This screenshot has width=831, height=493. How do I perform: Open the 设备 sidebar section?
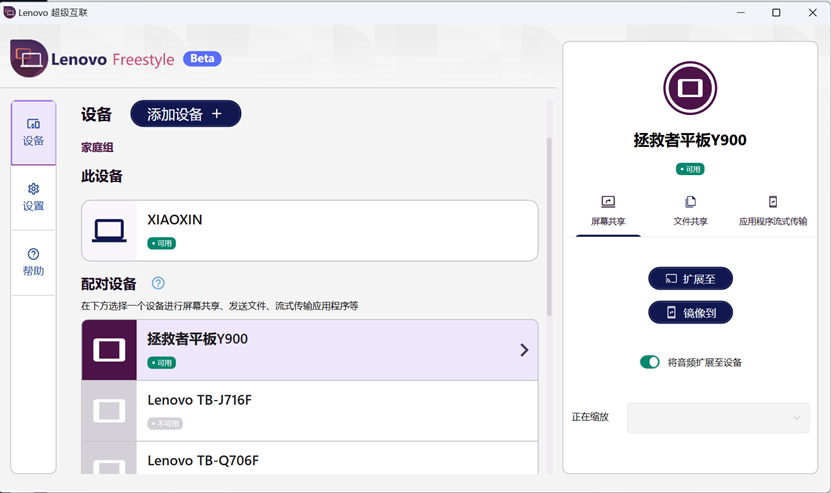[33, 133]
